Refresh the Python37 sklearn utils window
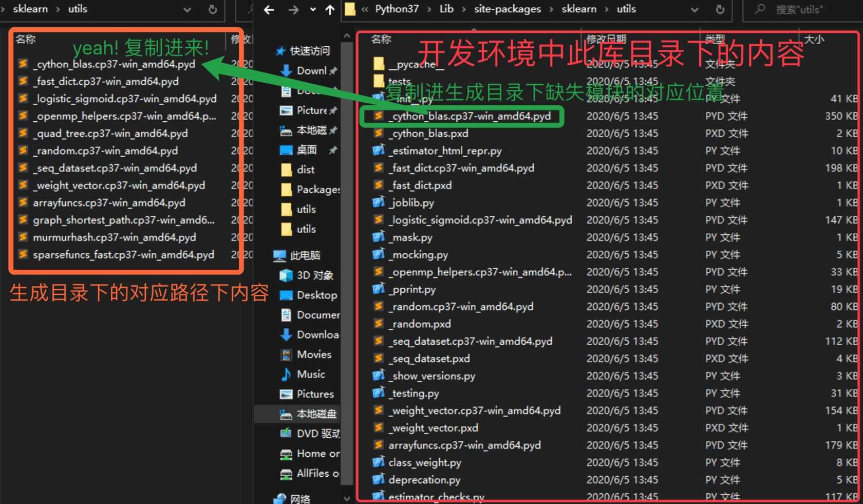The width and height of the screenshot is (863, 504). (x=720, y=9)
